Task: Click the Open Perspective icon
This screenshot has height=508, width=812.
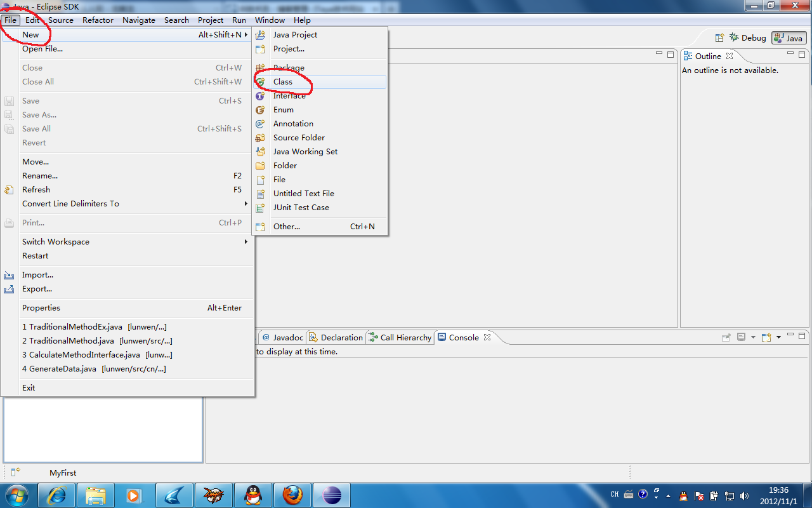Action: (720, 38)
